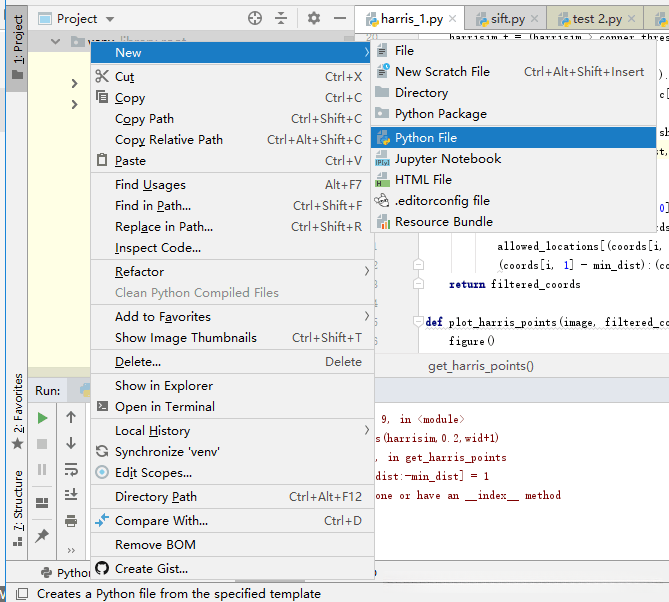Click the up arrow in Run panel

click(71, 417)
